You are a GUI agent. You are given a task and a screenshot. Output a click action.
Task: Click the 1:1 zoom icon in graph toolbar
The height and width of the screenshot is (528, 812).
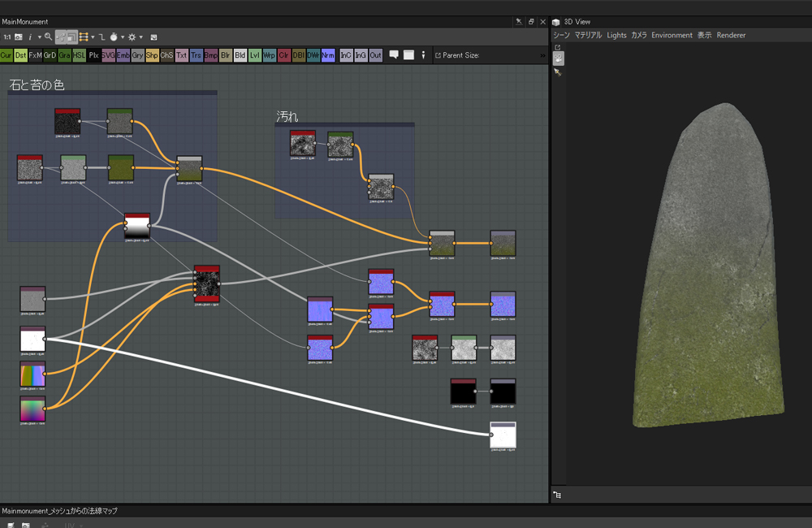(x=7, y=36)
